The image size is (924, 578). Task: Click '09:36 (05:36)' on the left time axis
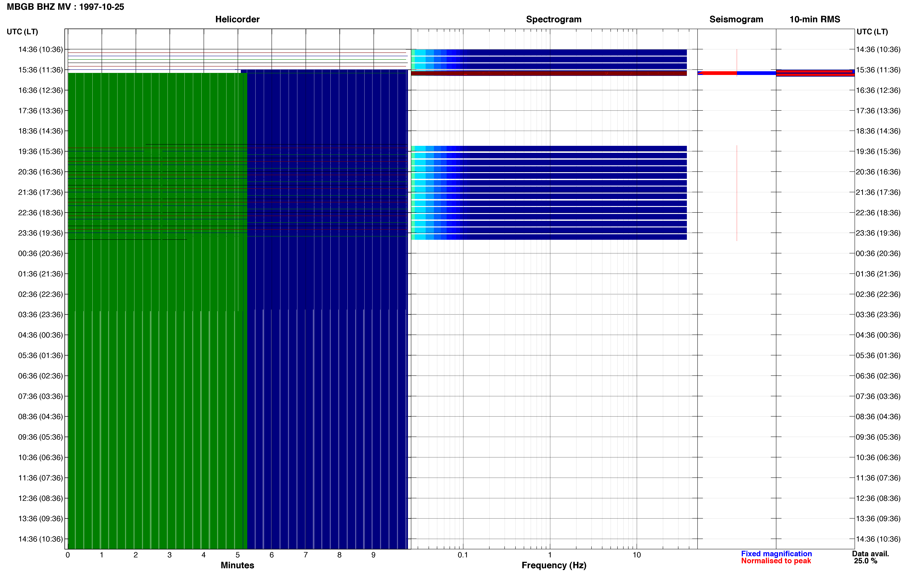click(41, 437)
